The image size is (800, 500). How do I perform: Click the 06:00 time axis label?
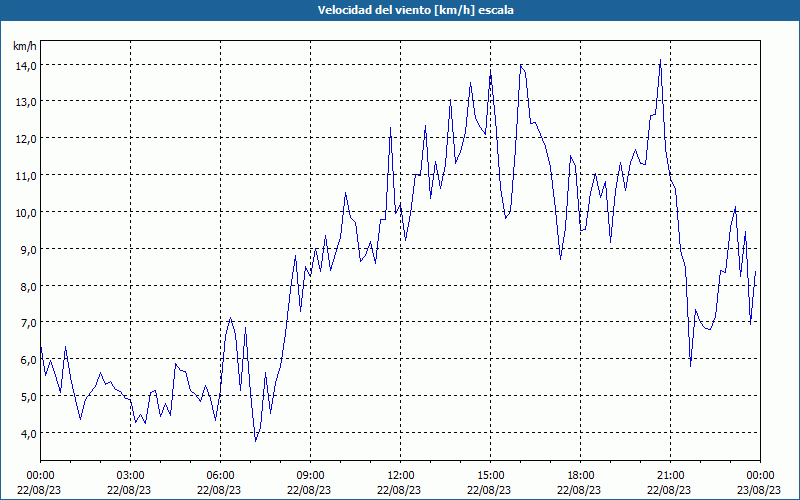point(220,476)
